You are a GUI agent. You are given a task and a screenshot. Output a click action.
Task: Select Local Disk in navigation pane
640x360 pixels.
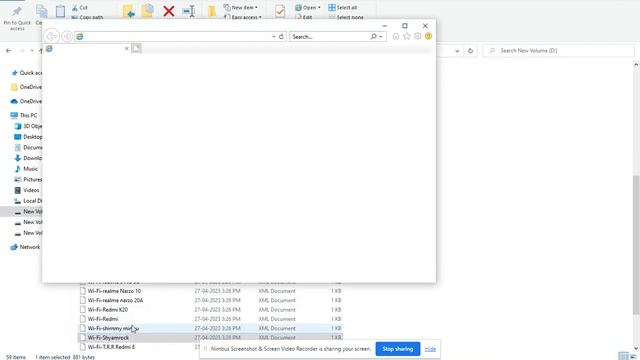(x=29, y=201)
